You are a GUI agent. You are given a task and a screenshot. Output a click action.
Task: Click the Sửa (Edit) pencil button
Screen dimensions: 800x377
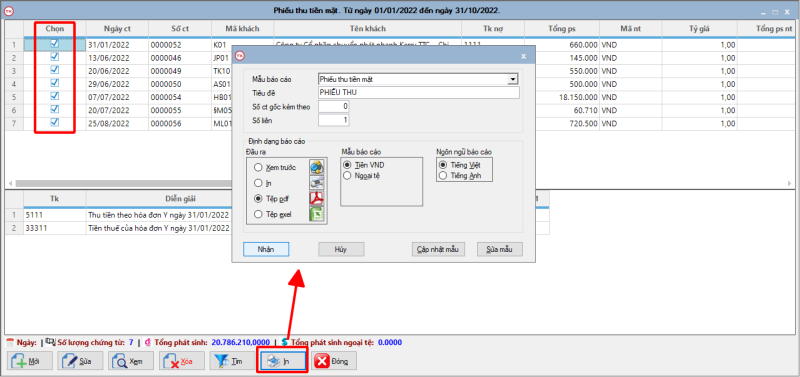81,361
